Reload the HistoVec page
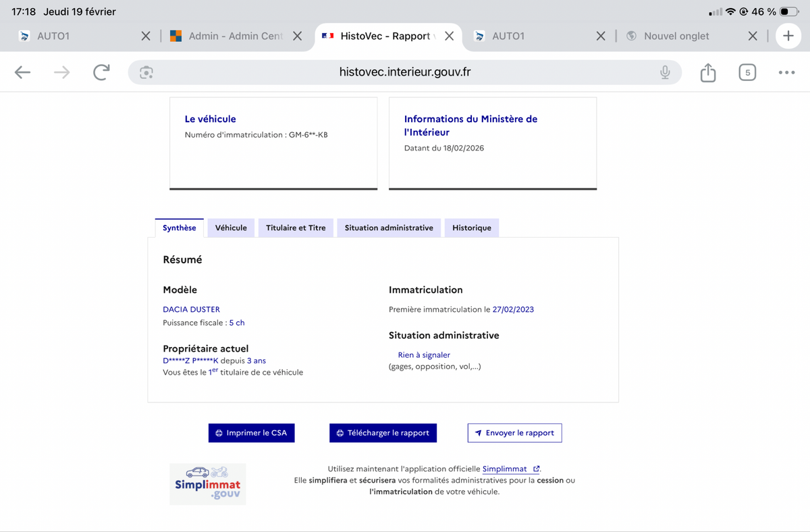The image size is (810, 532). (x=101, y=73)
